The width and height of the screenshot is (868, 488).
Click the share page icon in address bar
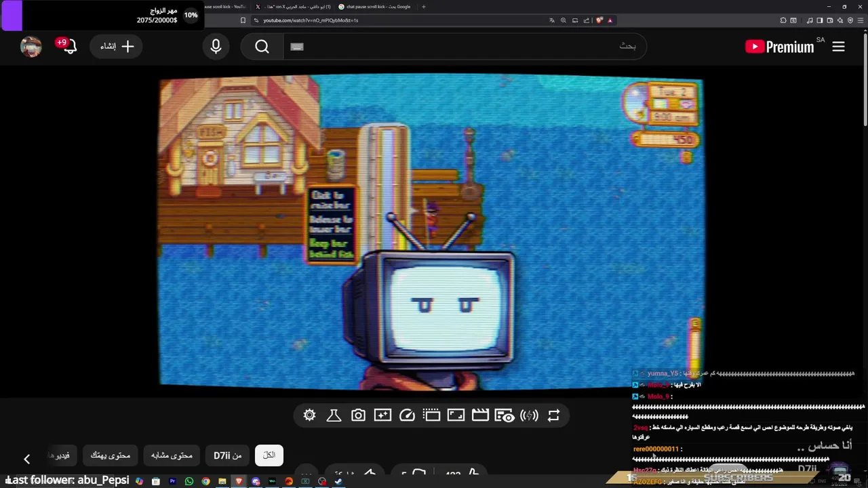click(587, 20)
